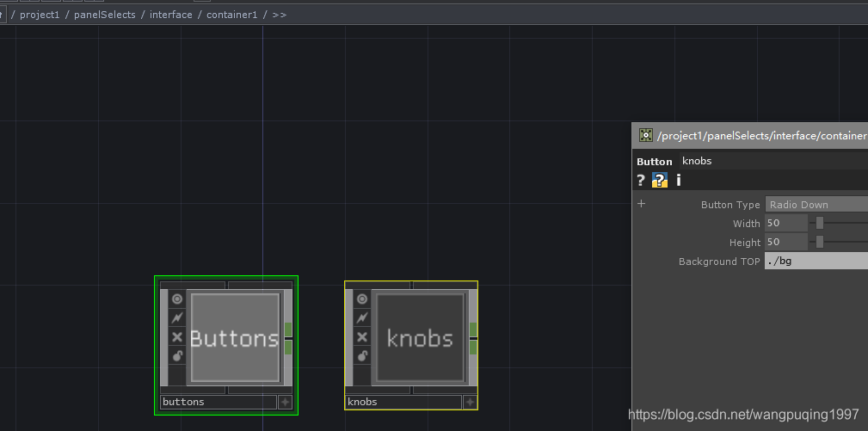Click the knobs node name label
The image size is (868, 431).
point(403,403)
